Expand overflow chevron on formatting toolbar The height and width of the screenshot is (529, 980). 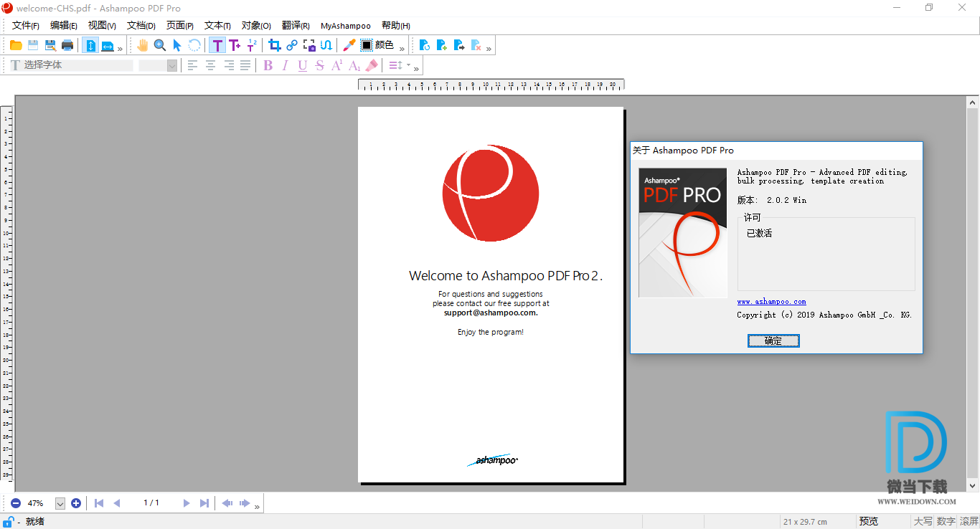pyautogui.click(x=416, y=68)
